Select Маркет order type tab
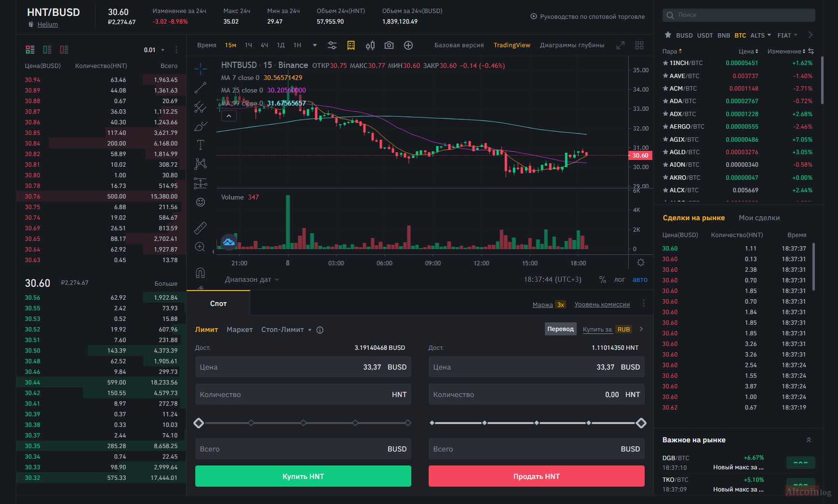 click(240, 330)
